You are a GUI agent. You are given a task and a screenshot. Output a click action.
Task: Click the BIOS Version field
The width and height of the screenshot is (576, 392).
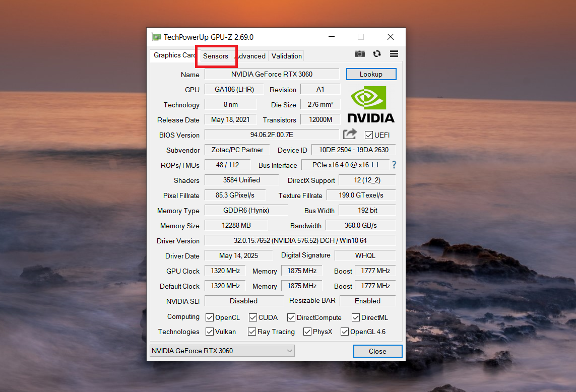click(x=272, y=135)
